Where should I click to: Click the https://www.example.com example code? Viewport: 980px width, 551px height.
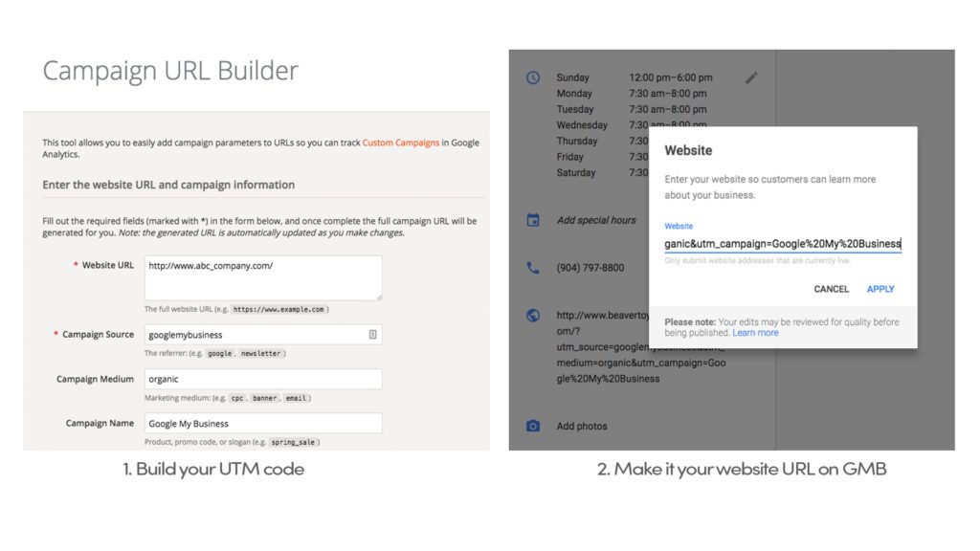pyautogui.click(x=278, y=309)
